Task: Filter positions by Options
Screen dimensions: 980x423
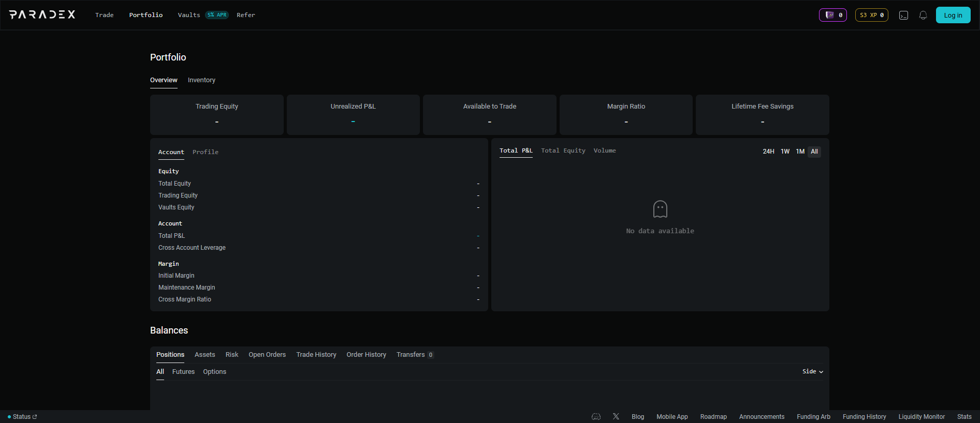Action: click(215, 372)
